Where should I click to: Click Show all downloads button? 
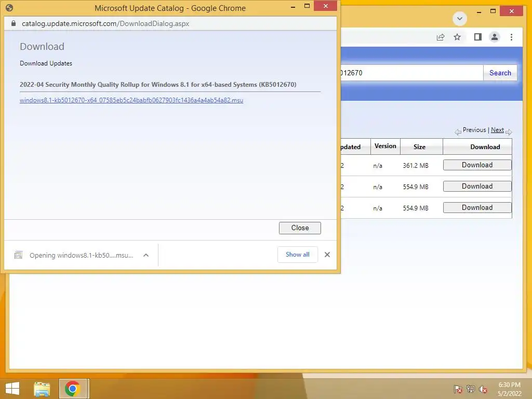click(298, 255)
